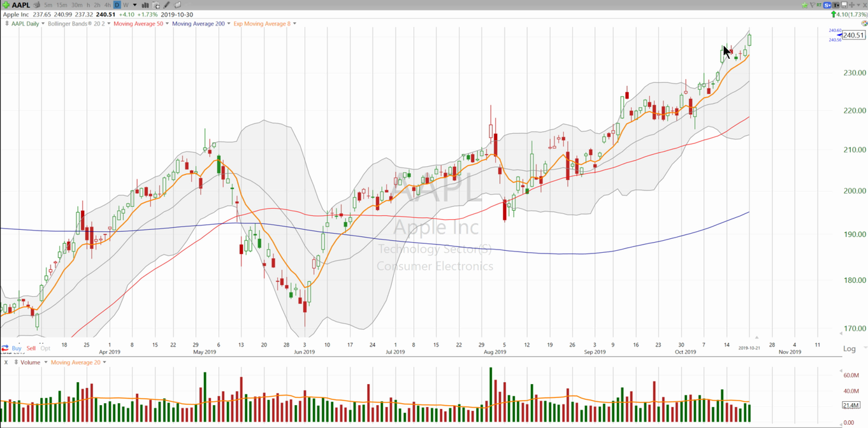Viewport: 868px width, 428px height.
Task: Open the timeframe dropdown arrow after W
Action: (x=134, y=5)
